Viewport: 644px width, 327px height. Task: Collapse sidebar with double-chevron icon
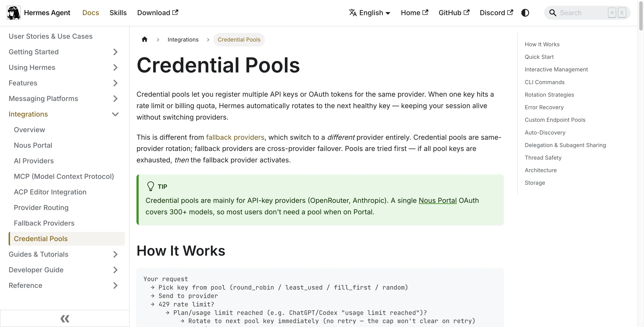coord(65,319)
